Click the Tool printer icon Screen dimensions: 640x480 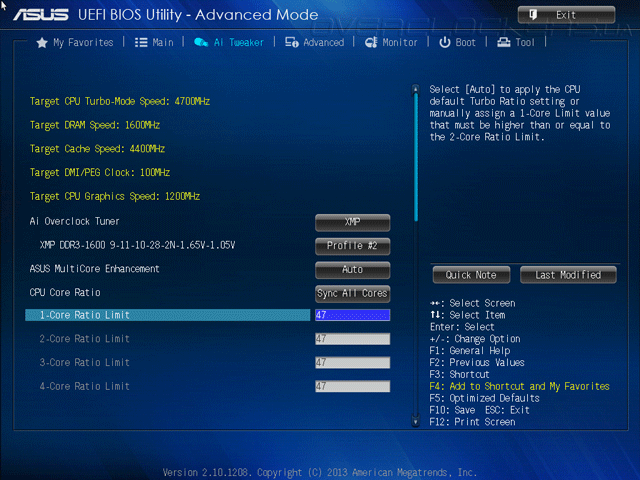(x=504, y=42)
